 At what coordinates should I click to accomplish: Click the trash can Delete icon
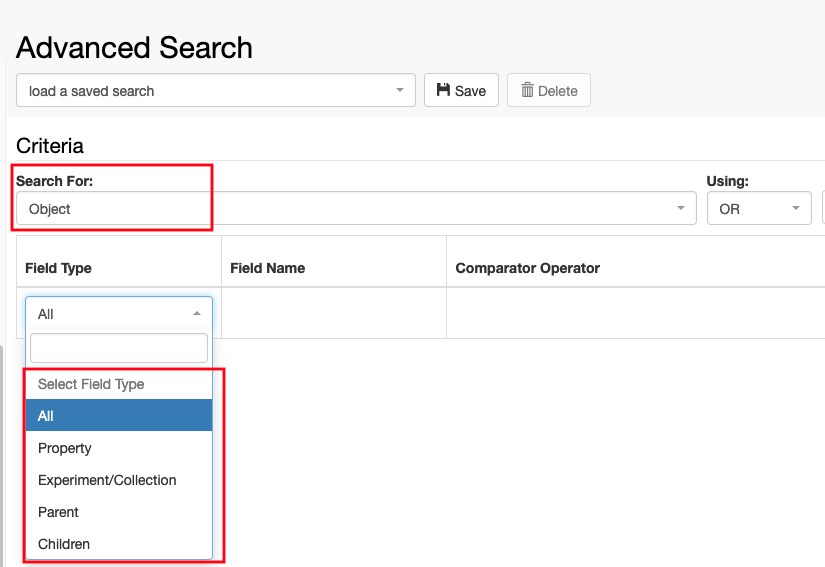pos(527,90)
